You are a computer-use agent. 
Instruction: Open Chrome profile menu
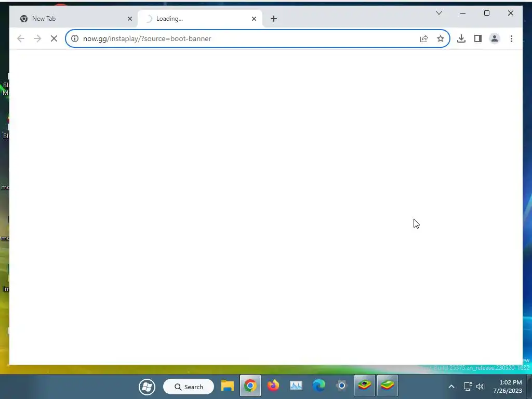pos(495,38)
